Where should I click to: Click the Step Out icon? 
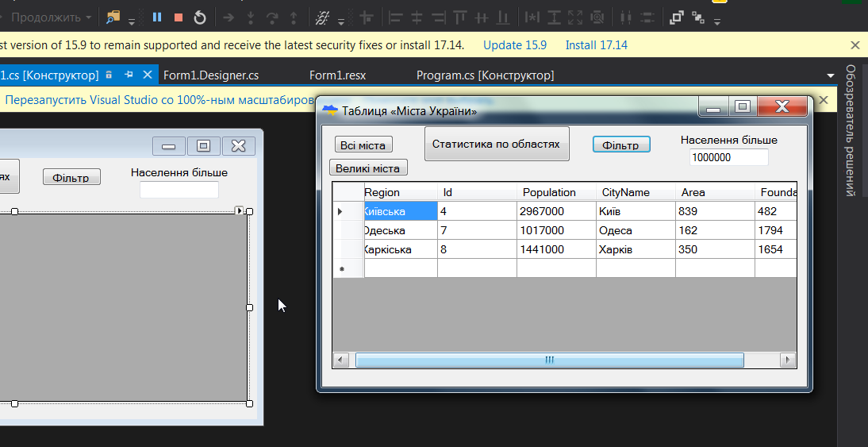[294, 17]
